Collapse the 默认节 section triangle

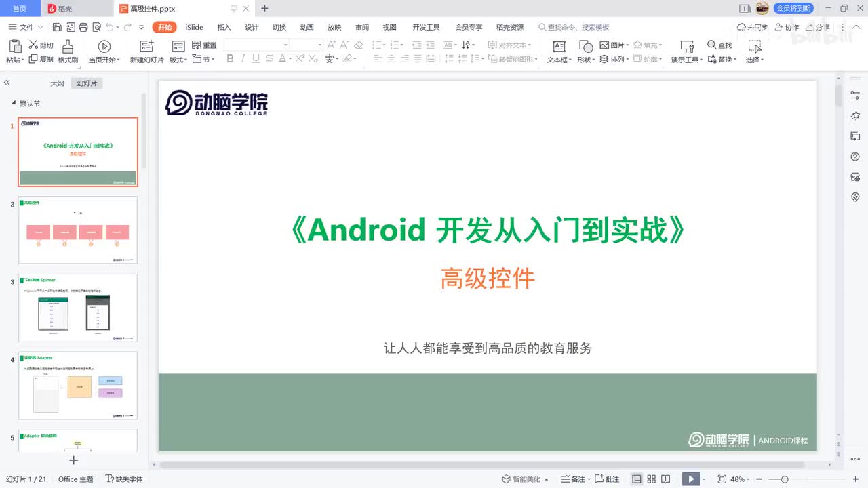(x=13, y=103)
